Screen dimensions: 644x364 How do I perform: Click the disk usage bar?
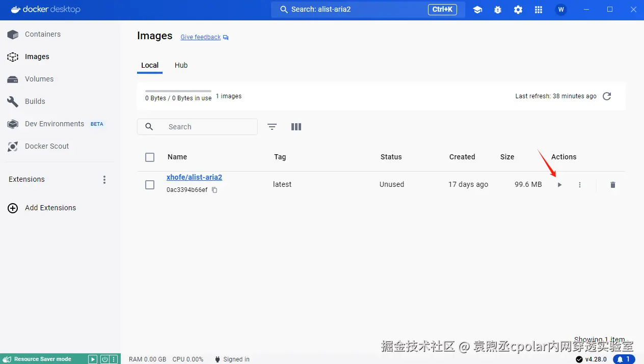(x=178, y=91)
